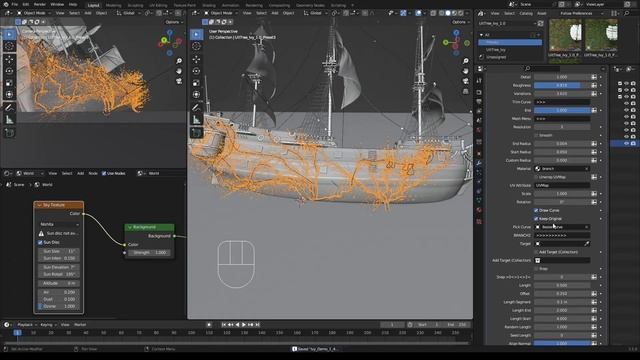Toggle the Draw Curve checkbox

coord(536,211)
